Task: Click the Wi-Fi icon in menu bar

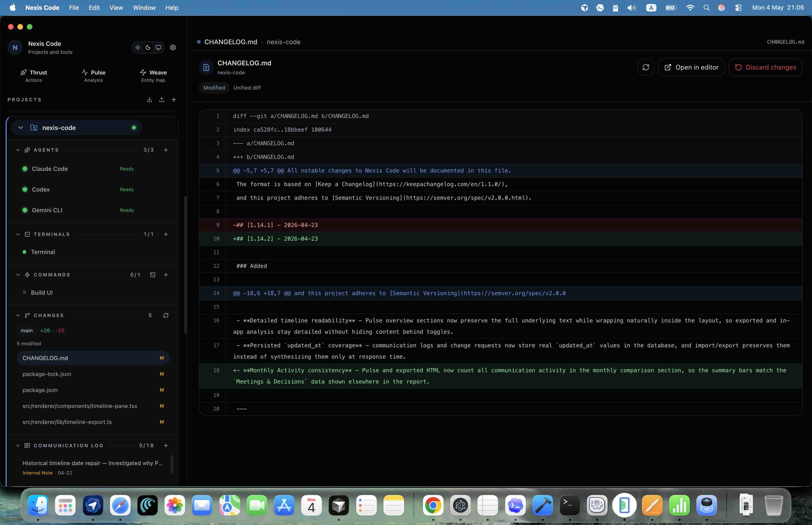Action: [690, 8]
